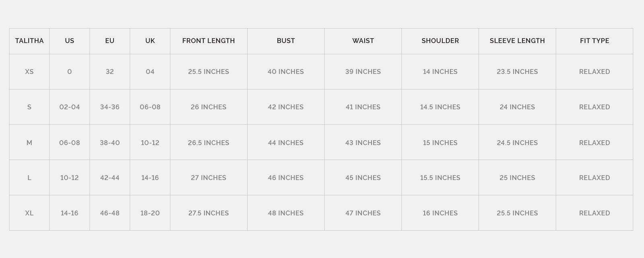This screenshot has width=644, height=258.
Task: Click RELAXED fit type in the L row
Action: 594,178
